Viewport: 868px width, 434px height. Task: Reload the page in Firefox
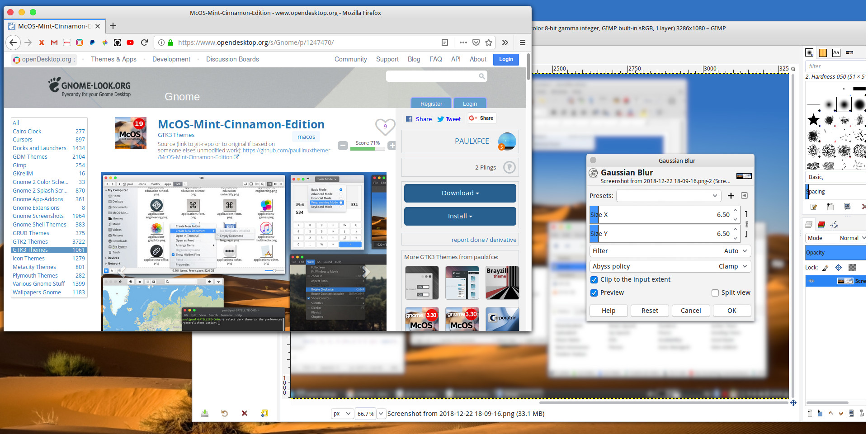[145, 42]
